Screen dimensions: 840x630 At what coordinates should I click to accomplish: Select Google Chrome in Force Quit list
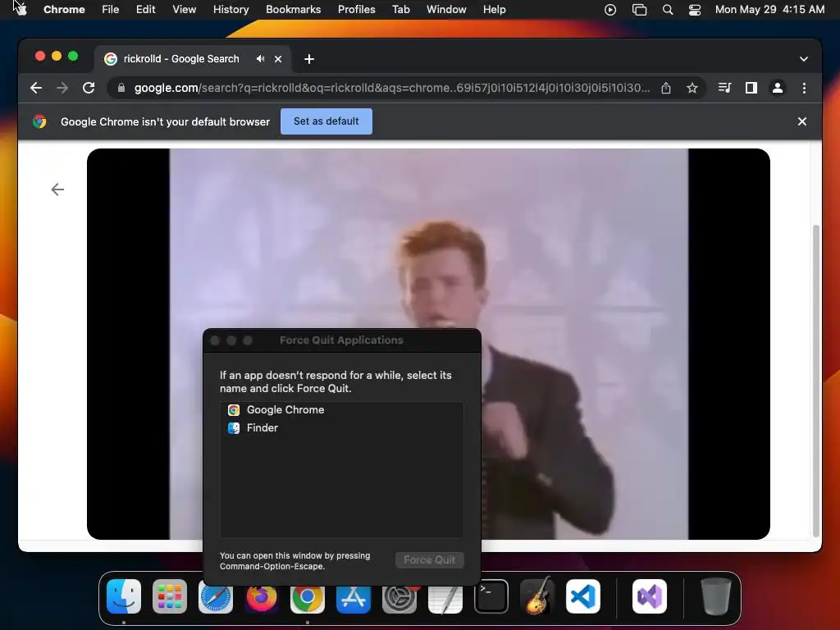(342, 410)
